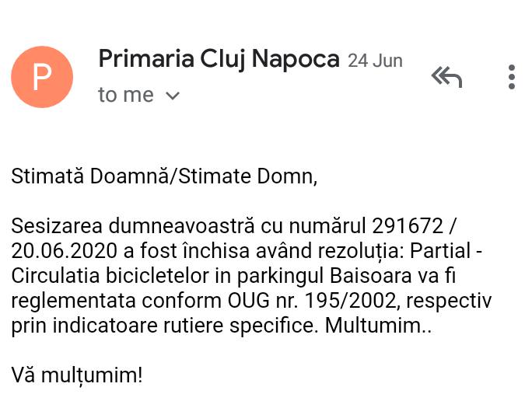Image resolution: width=532 pixels, height=408 pixels.
Task: Click the word 'Partial' in the resolution
Action: (440, 251)
